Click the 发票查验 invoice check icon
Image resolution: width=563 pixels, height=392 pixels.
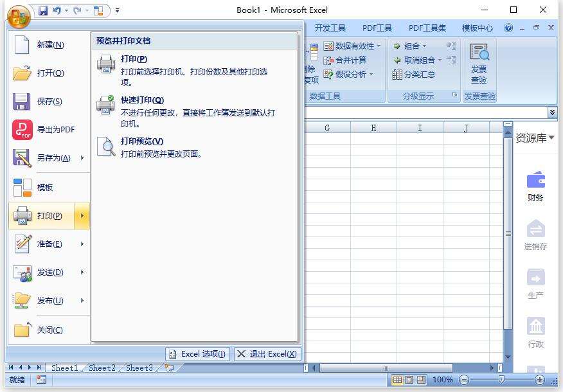click(x=479, y=52)
